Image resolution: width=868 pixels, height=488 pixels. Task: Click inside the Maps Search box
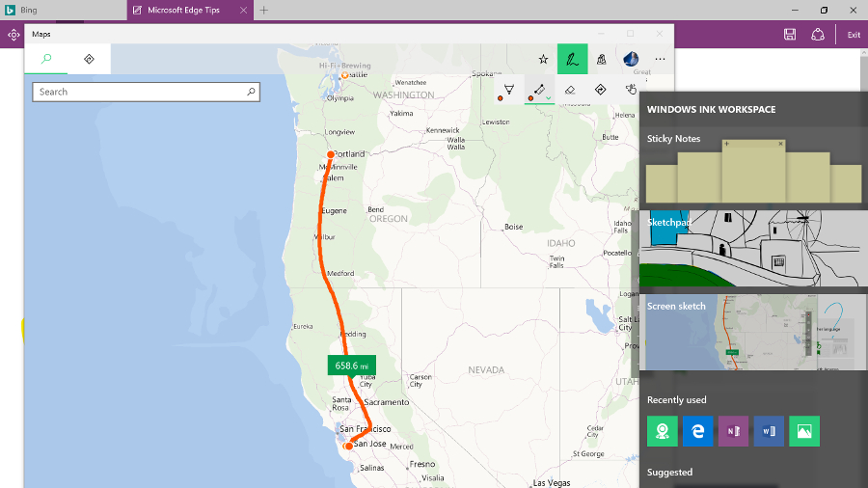click(146, 92)
